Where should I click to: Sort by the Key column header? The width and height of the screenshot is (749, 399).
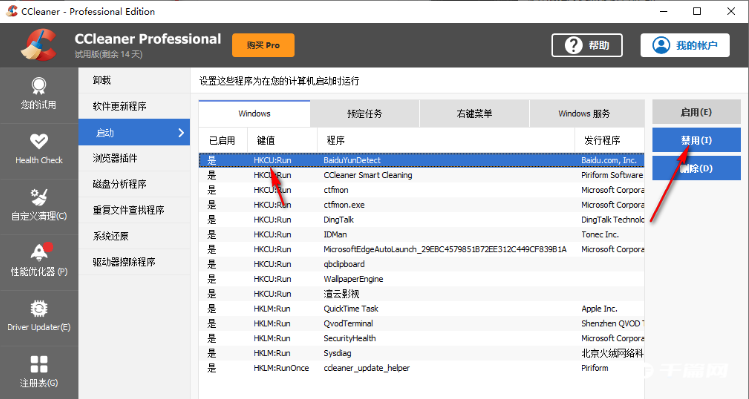tap(282, 140)
